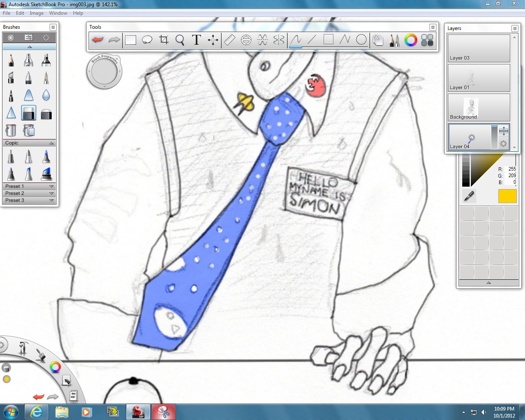Select the Blur water-drop brush

tap(46, 95)
